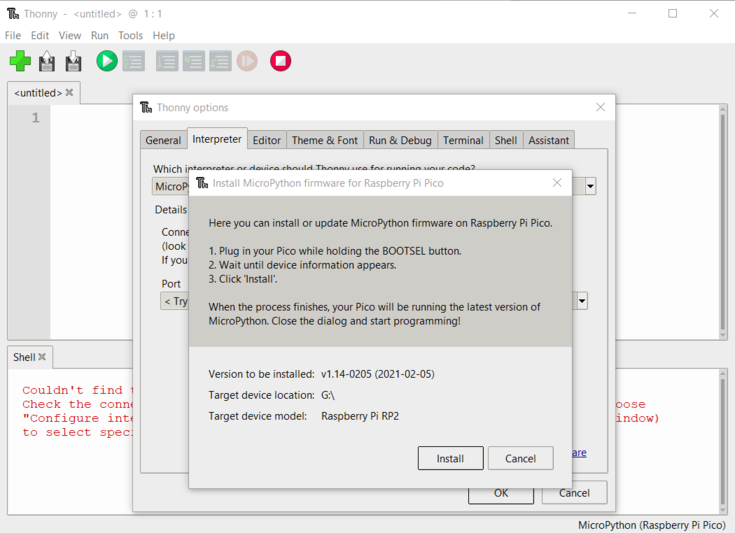The width and height of the screenshot is (735, 533).
Task: Open the Edit menu
Action: [40, 36]
